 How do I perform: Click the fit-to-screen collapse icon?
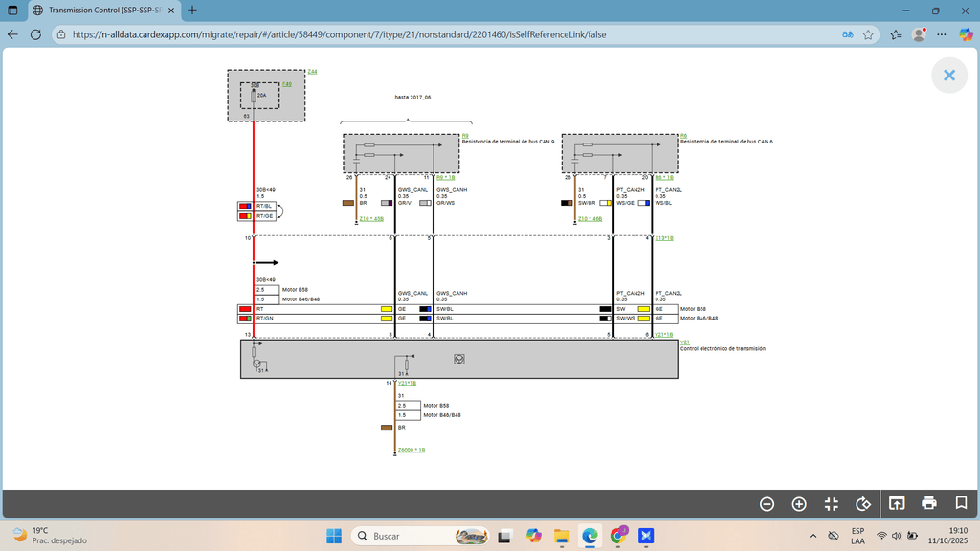click(831, 503)
